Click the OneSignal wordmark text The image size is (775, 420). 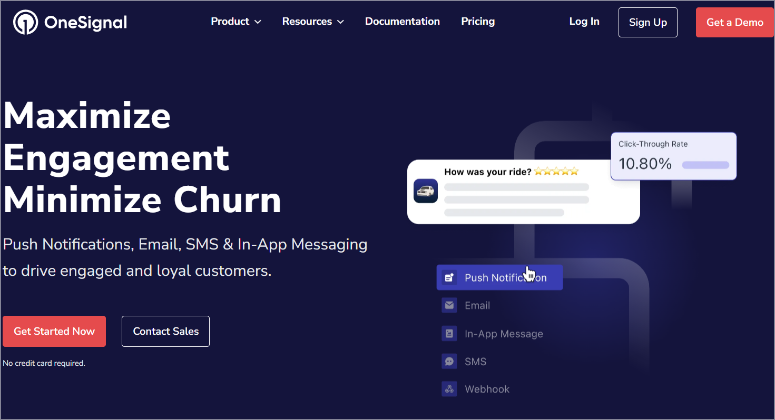(86, 23)
